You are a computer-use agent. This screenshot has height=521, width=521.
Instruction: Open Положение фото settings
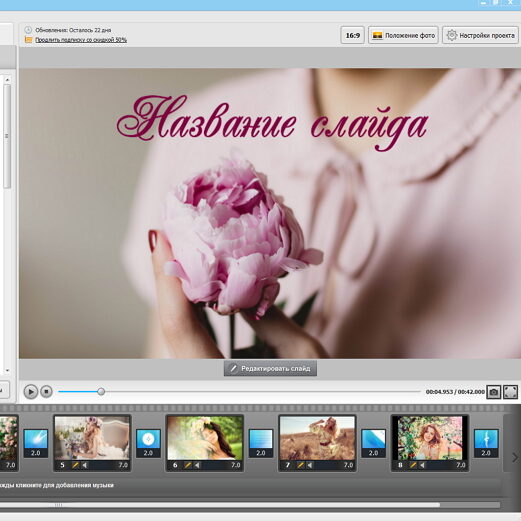pyautogui.click(x=403, y=35)
